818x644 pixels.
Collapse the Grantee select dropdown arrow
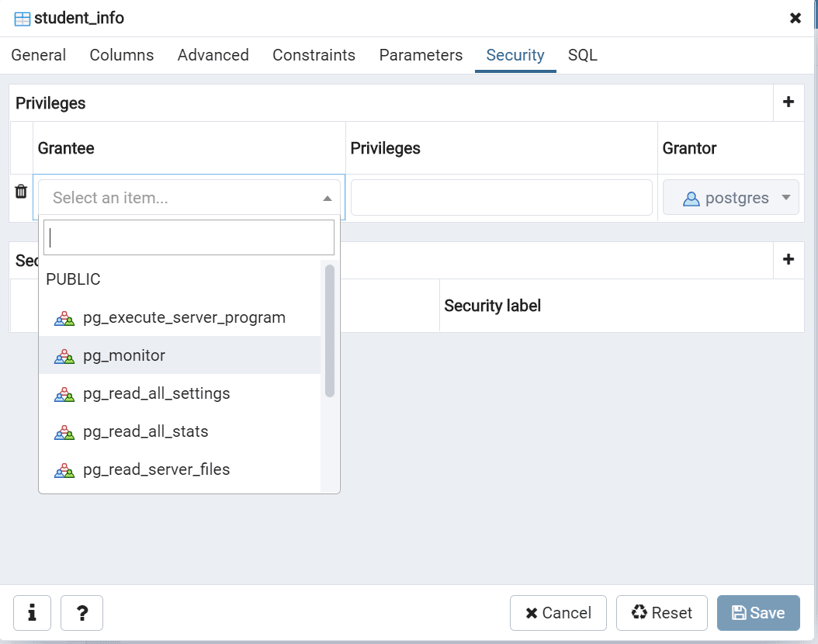(328, 199)
